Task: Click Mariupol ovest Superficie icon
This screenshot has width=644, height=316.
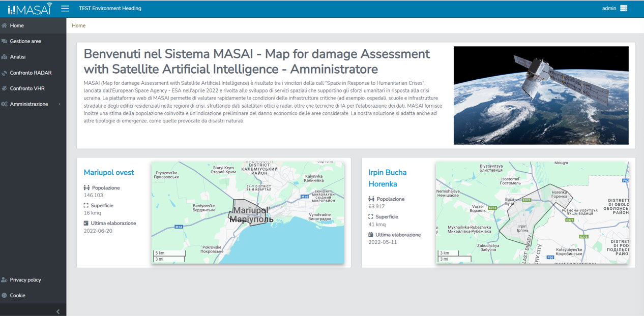Action: tap(86, 206)
